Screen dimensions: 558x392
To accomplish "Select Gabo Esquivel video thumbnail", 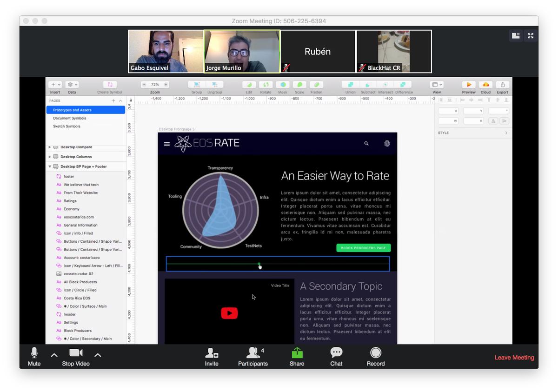I will click(166, 52).
